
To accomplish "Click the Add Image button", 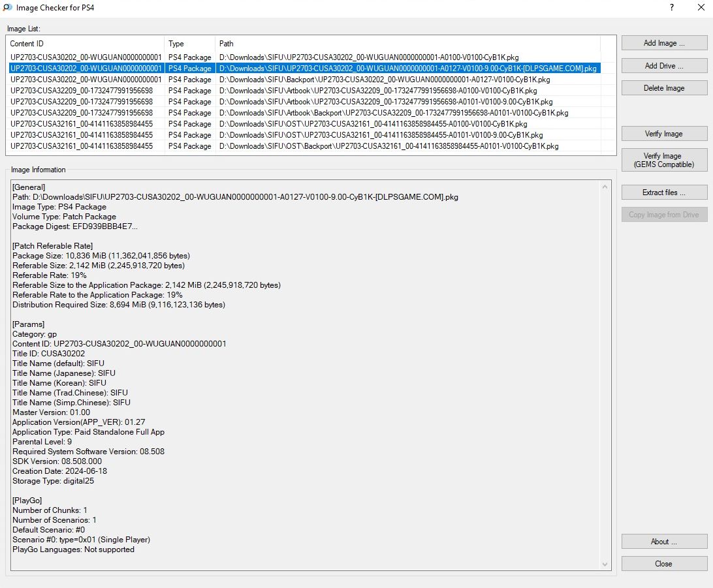I will (664, 43).
